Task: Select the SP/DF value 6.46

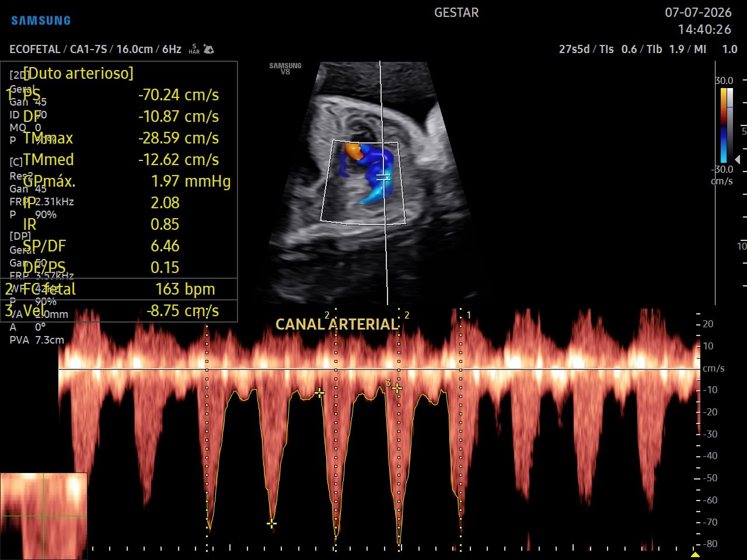Action: tap(165, 246)
